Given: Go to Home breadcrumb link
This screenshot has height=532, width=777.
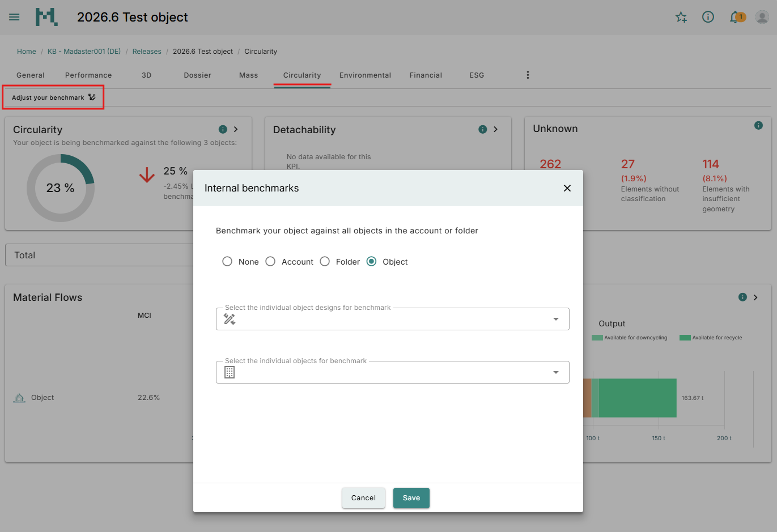Looking at the screenshot, I should click(27, 52).
